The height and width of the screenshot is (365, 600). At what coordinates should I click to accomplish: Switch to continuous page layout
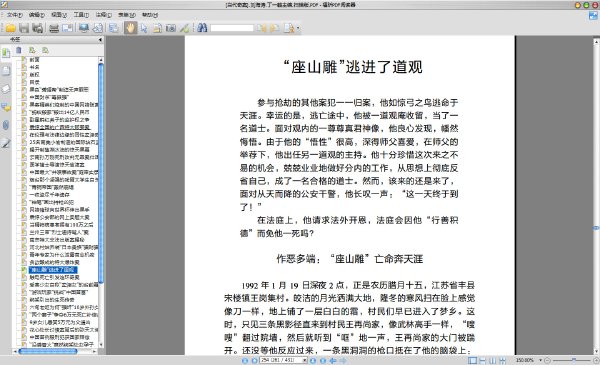pyautogui.click(x=483, y=360)
